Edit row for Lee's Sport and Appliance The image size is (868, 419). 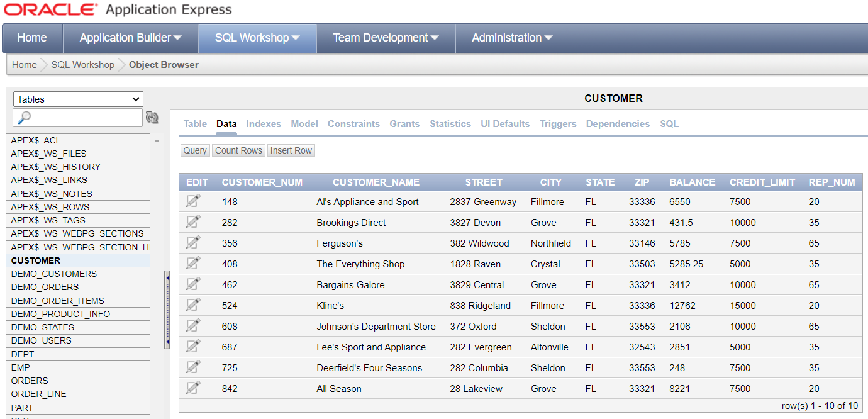(193, 347)
